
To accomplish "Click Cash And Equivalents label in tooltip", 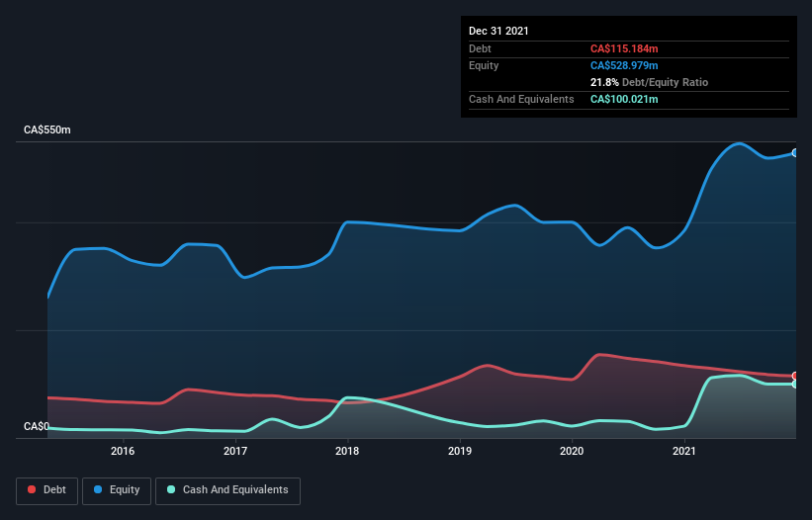I will pos(521,99).
